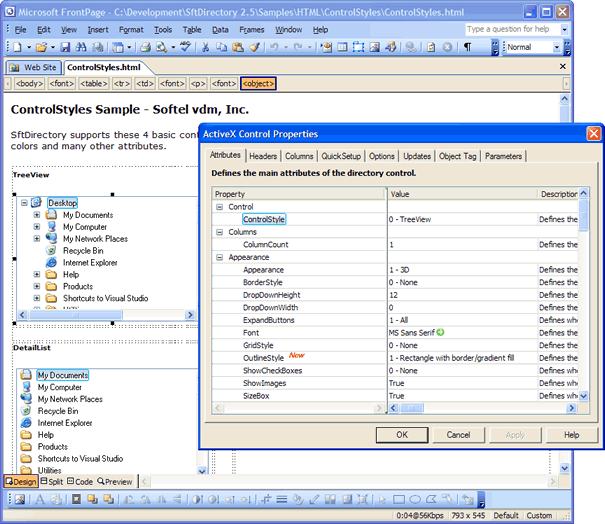The image size is (605, 524).
Task: Go to the Parameters tab
Action: (x=503, y=156)
